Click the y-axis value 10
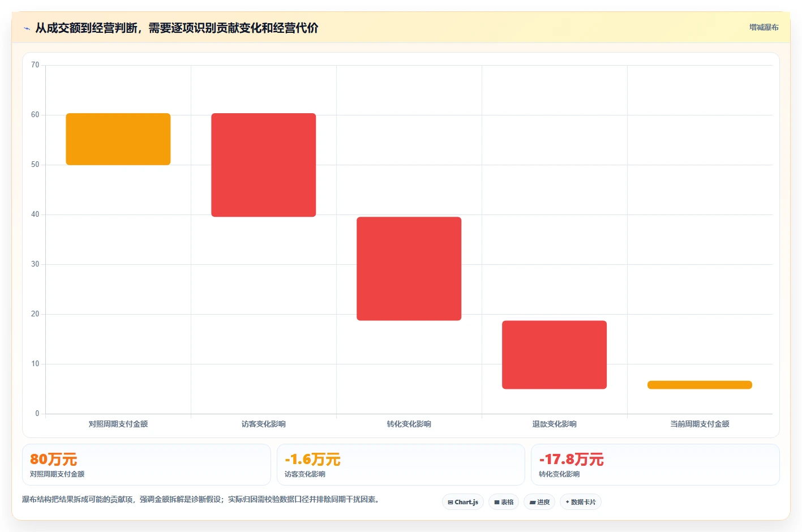This screenshot has width=802, height=532. (35, 364)
